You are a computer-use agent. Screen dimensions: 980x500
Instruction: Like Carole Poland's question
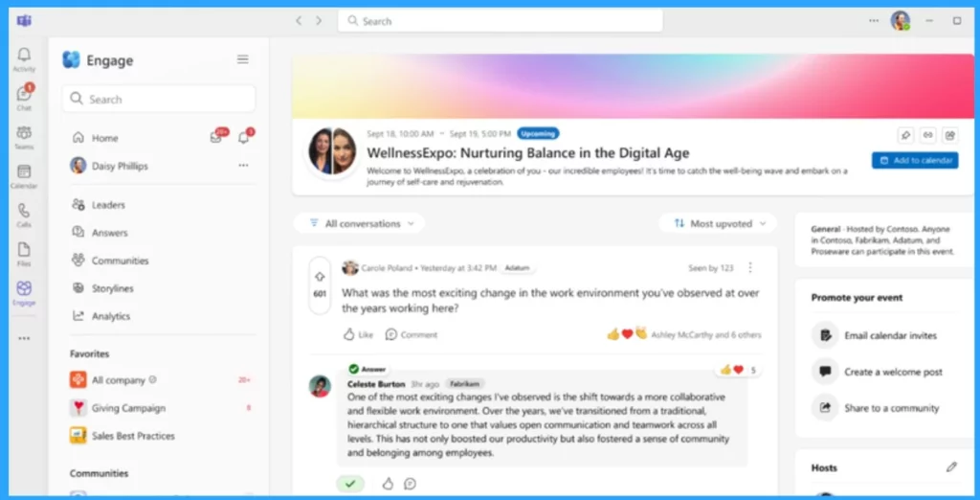358,335
